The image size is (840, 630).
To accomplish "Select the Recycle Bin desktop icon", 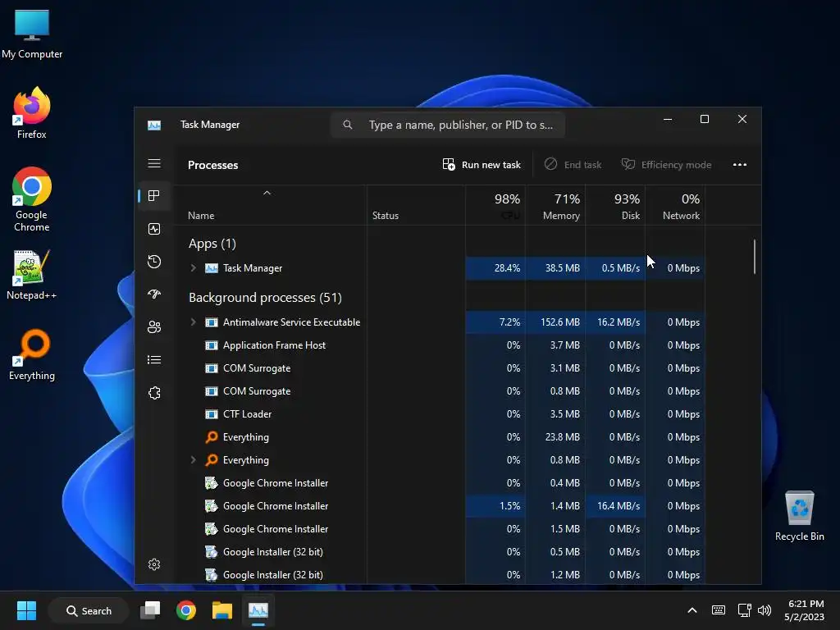I will click(799, 516).
